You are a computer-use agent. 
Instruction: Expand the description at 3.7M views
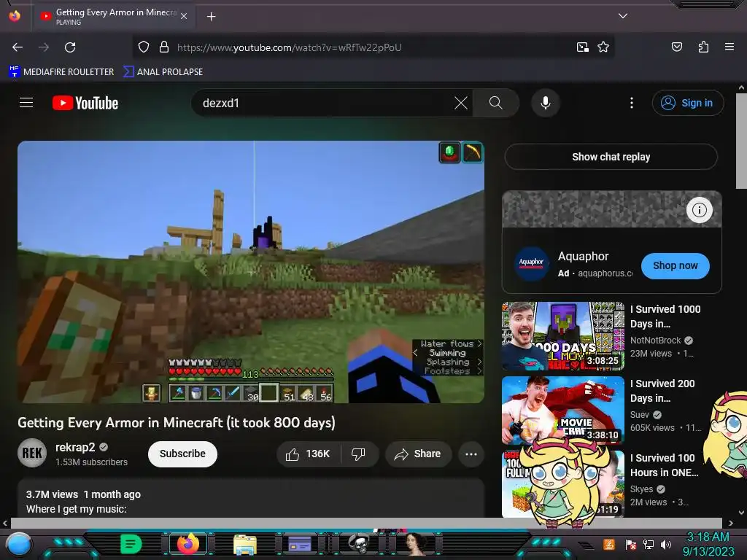(x=251, y=499)
